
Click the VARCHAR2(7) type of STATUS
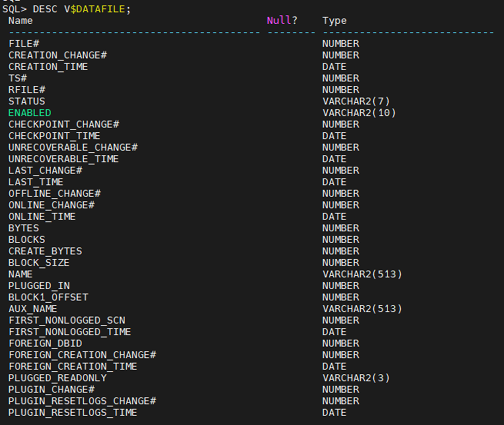pyautogui.click(x=356, y=101)
